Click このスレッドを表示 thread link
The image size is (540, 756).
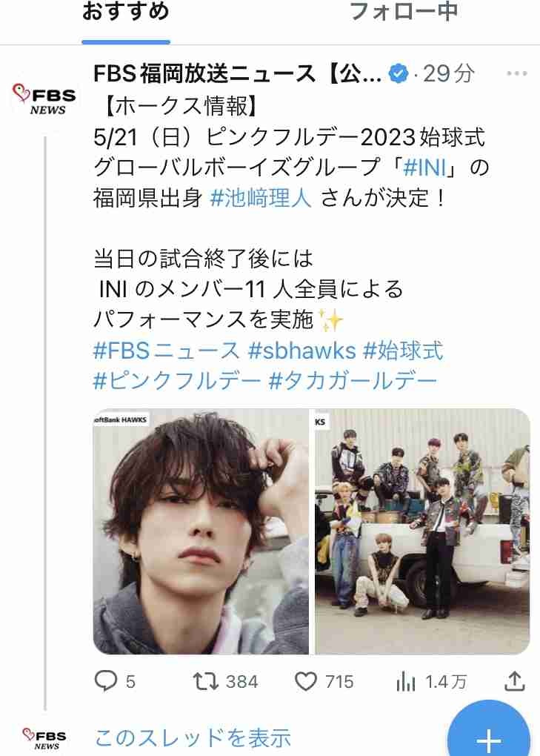pos(193,737)
